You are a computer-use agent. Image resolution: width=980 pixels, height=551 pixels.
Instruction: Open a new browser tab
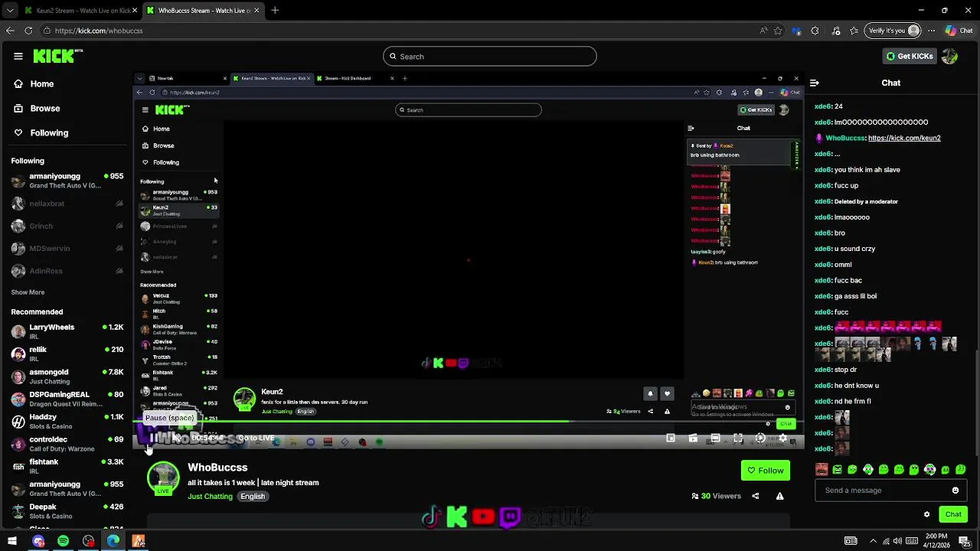275,10
